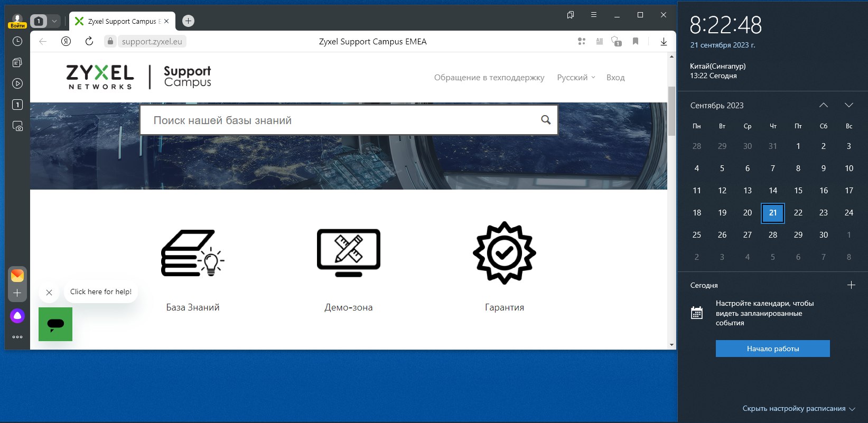
Task: Select September 15 in the calendar
Action: pyautogui.click(x=798, y=191)
